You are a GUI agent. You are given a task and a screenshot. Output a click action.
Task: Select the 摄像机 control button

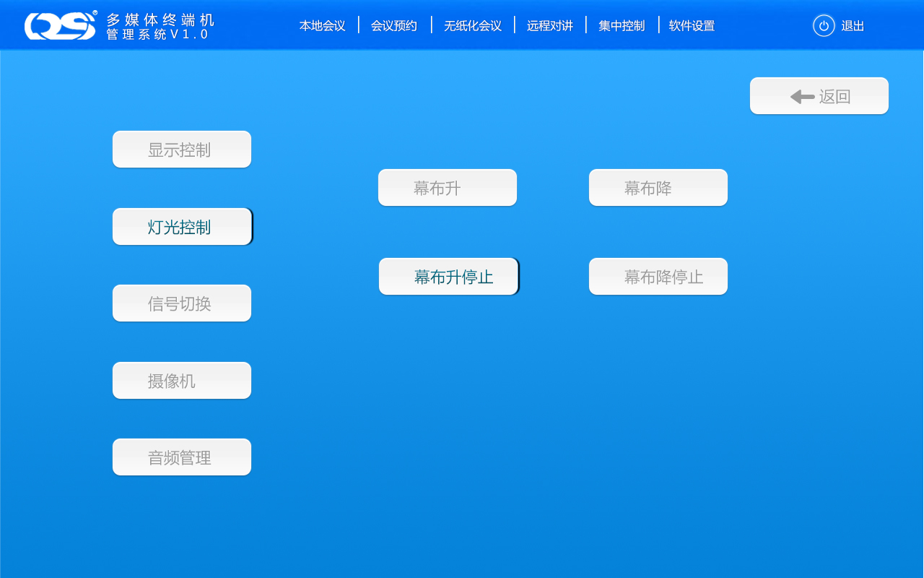pyautogui.click(x=182, y=381)
